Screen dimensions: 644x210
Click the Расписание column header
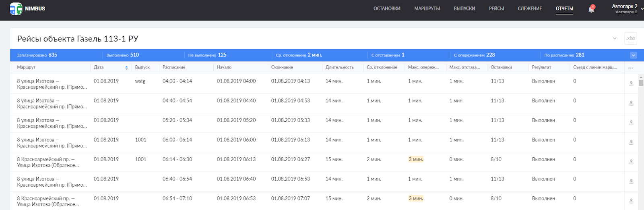click(x=174, y=68)
